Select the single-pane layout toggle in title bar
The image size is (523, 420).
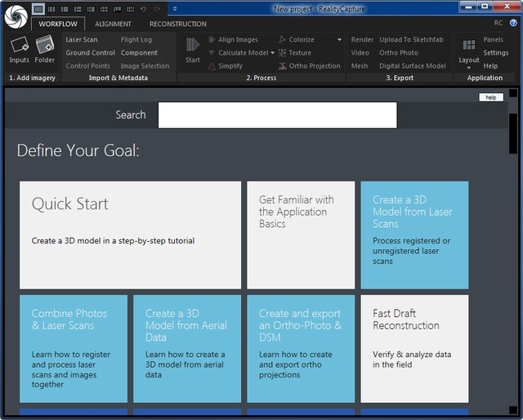pos(38,8)
